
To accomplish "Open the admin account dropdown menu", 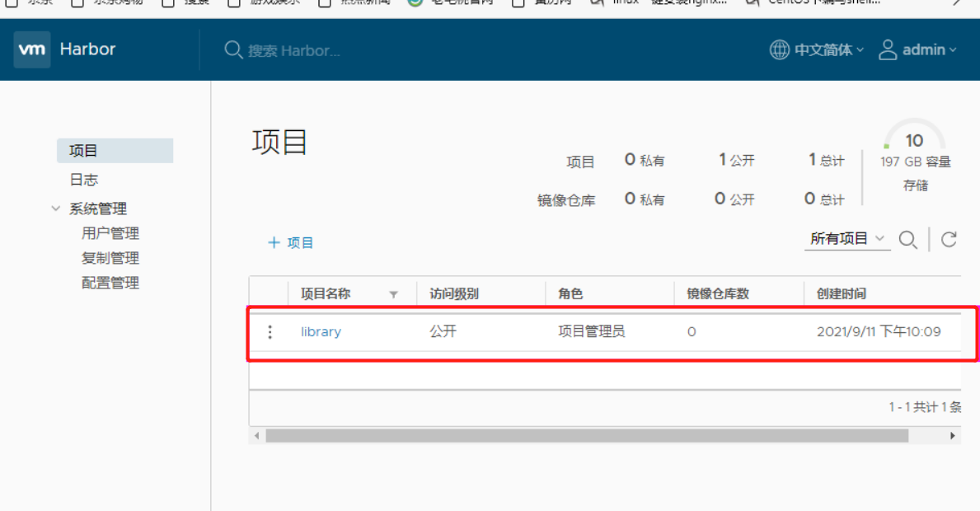I will click(923, 49).
